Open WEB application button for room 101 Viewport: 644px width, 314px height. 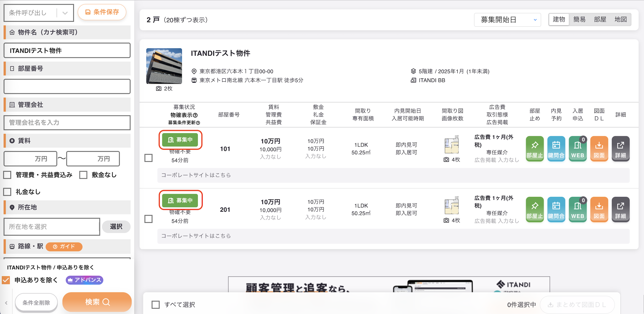(578, 149)
